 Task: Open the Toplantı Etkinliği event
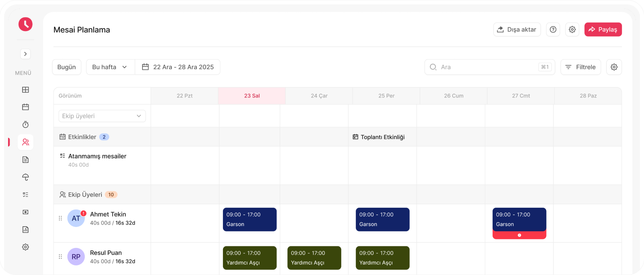coord(379,137)
